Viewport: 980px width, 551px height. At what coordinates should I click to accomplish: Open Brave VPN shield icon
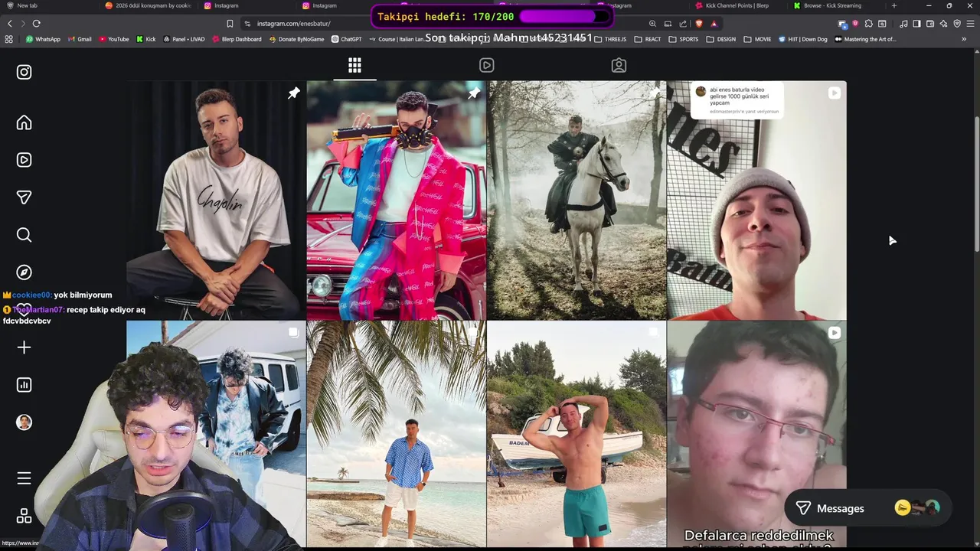pos(957,24)
